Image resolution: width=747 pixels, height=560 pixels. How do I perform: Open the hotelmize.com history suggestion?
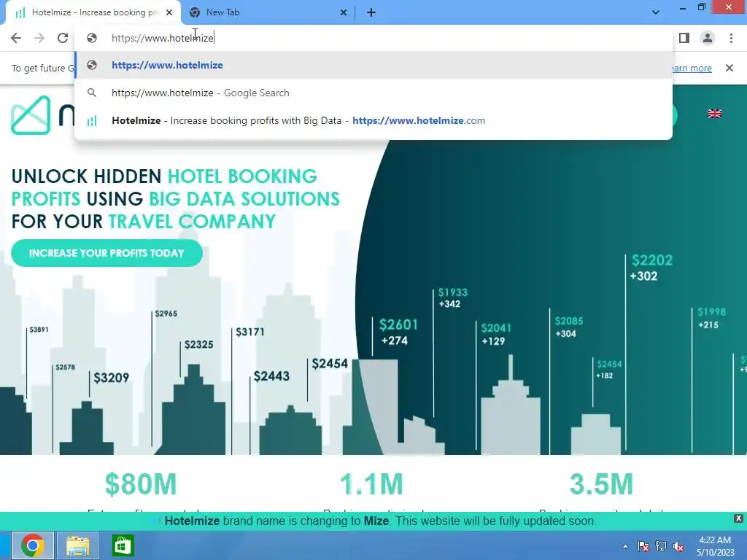pyautogui.click(x=373, y=120)
